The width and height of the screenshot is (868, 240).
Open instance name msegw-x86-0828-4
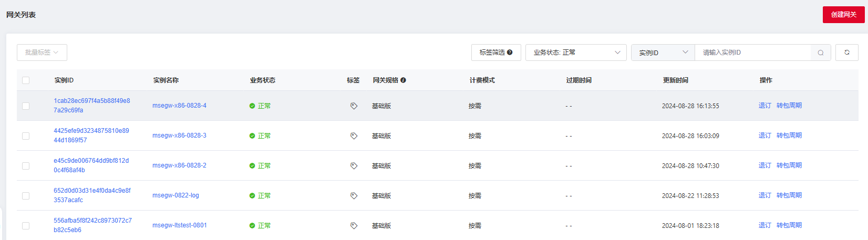(x=180, y=106)
